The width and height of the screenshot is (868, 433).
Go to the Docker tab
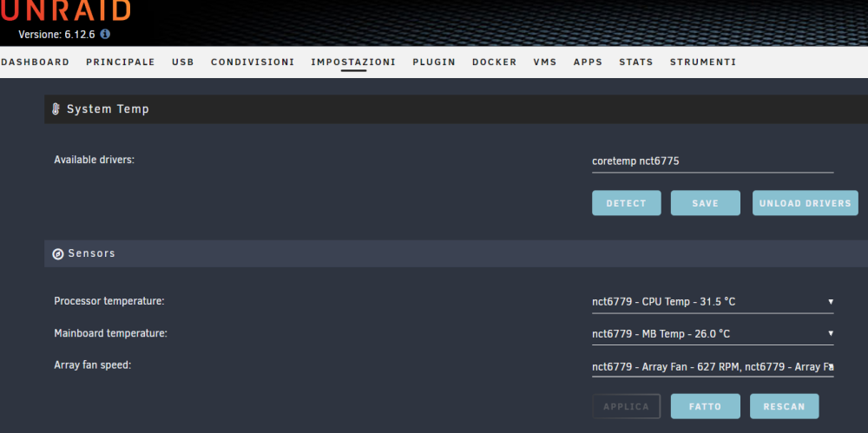495,62
